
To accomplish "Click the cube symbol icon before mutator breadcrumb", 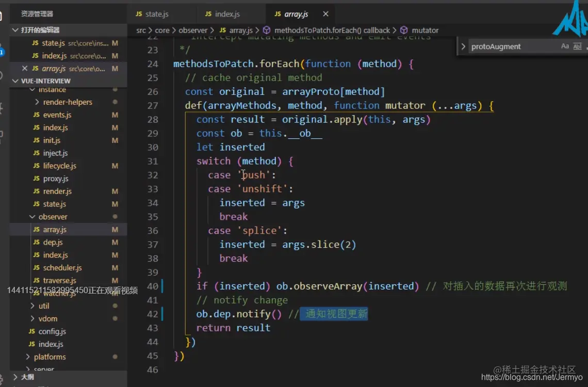I will [x=404, y=30].
